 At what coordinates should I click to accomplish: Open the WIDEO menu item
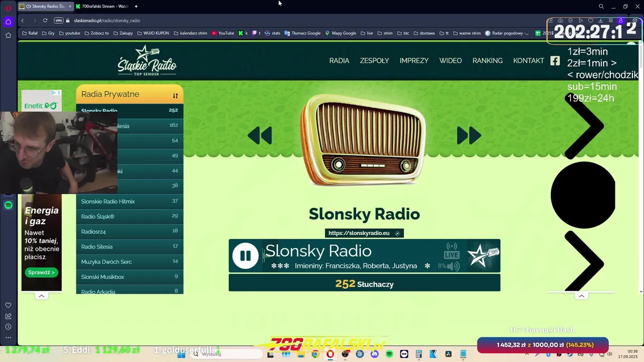pyautogui.click(x=450, y=60)
